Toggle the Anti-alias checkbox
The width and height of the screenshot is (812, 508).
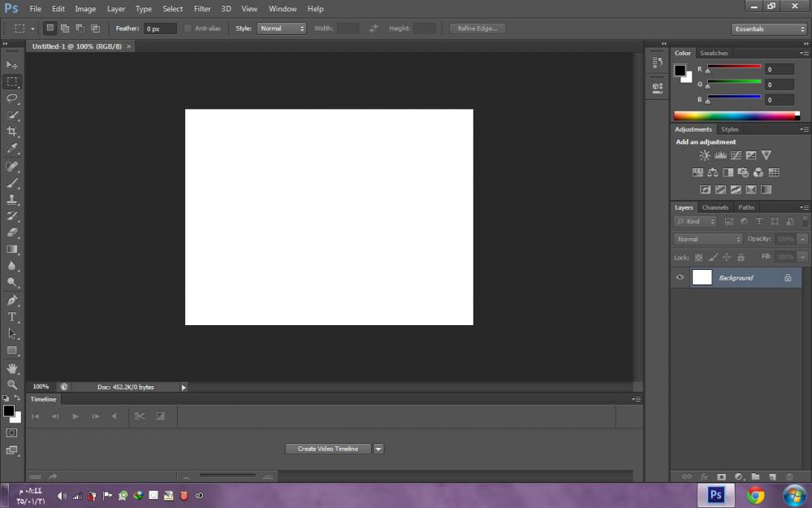(x=188, y=28)
